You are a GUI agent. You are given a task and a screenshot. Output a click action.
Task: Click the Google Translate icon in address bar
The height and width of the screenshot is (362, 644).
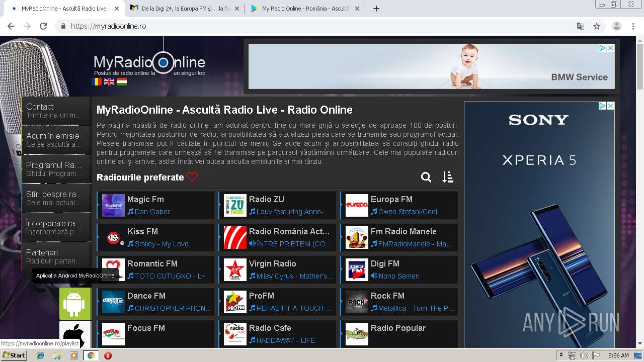(581, 26)
